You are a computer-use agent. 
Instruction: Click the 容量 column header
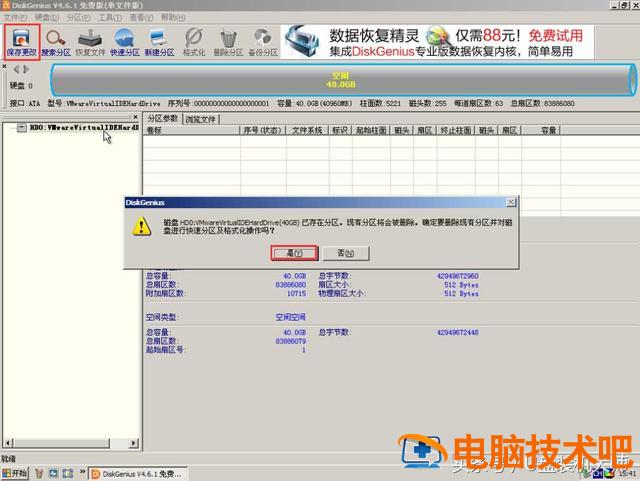coord(541,130)
